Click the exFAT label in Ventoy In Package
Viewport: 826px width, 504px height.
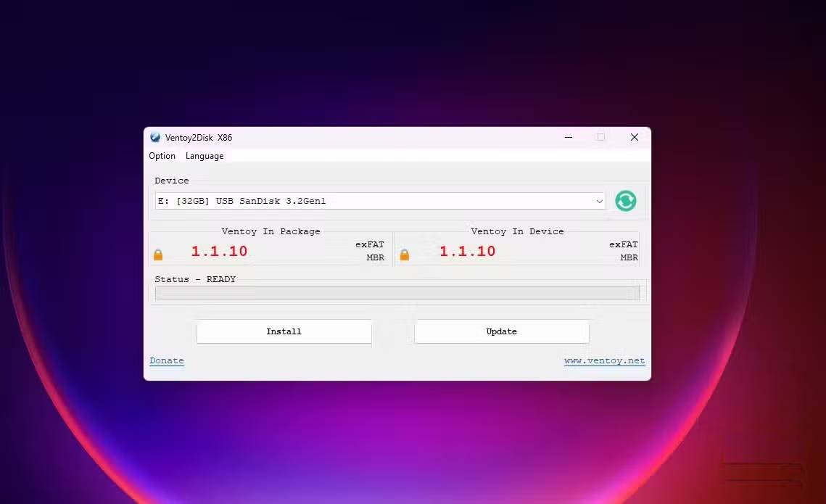[370, 244]
